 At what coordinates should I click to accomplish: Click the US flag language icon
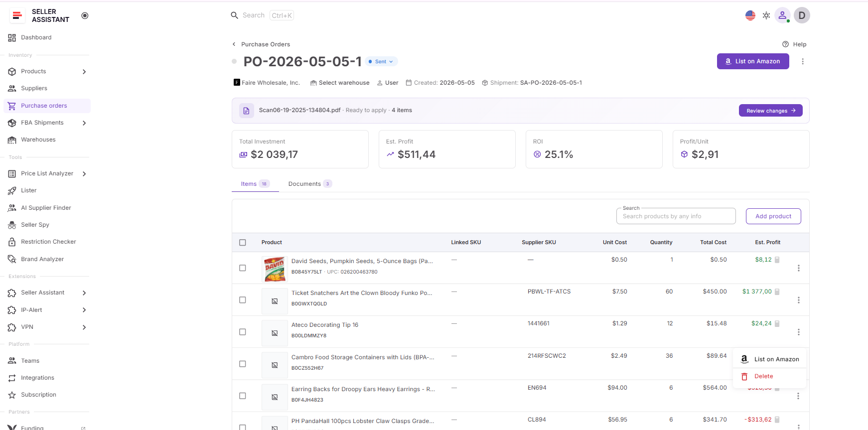click(x=750, y=15)
